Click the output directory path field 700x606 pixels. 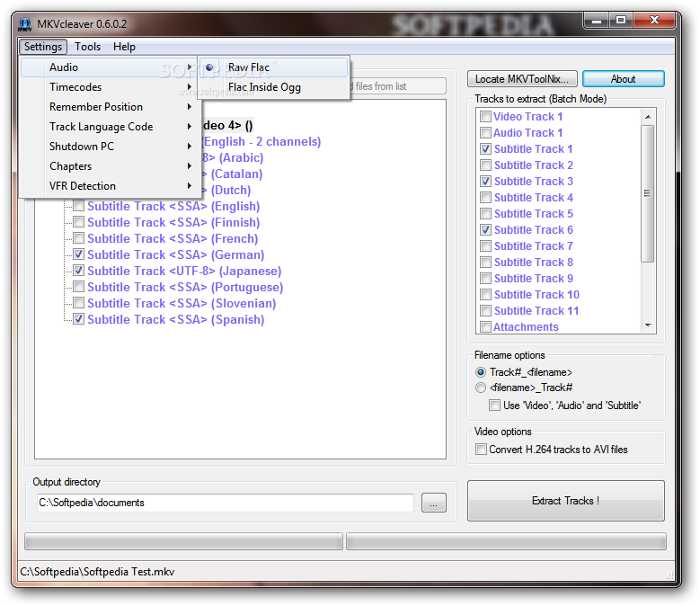[226, 503]
